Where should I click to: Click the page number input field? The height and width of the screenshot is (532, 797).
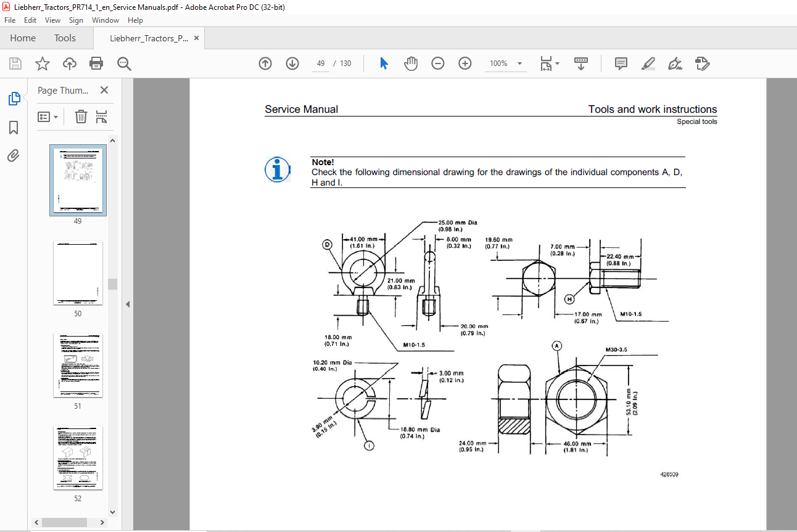321,63
